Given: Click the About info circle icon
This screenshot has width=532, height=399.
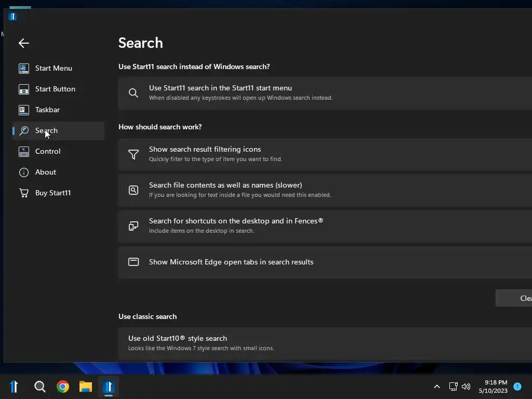Looking at the screenshot, I should click(24, 172).
